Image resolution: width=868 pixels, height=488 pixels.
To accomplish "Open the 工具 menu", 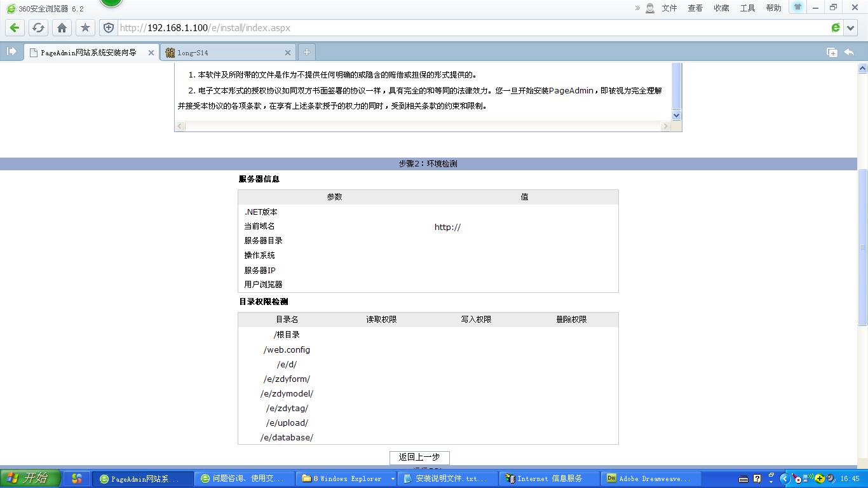I will click(747, 8).
